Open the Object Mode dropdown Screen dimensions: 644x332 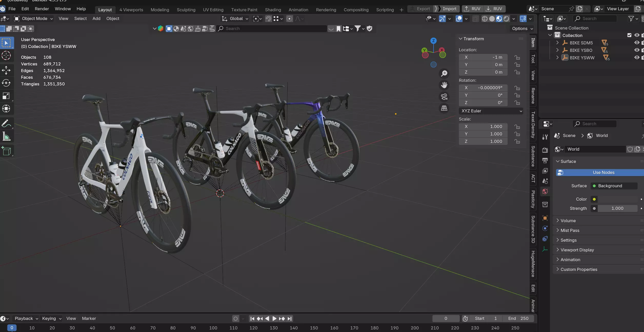[33, 19]
